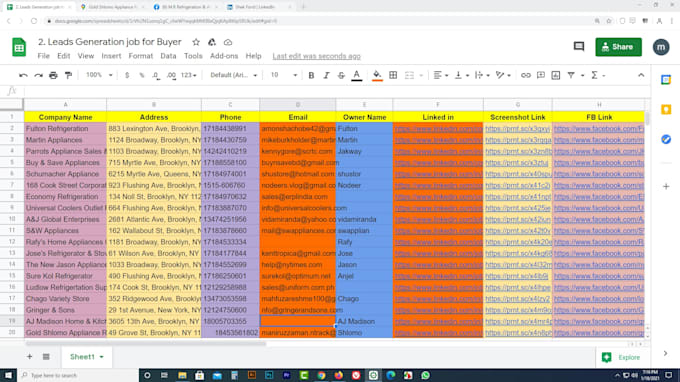Click the Merge cells icon

[x=409, y=75]
